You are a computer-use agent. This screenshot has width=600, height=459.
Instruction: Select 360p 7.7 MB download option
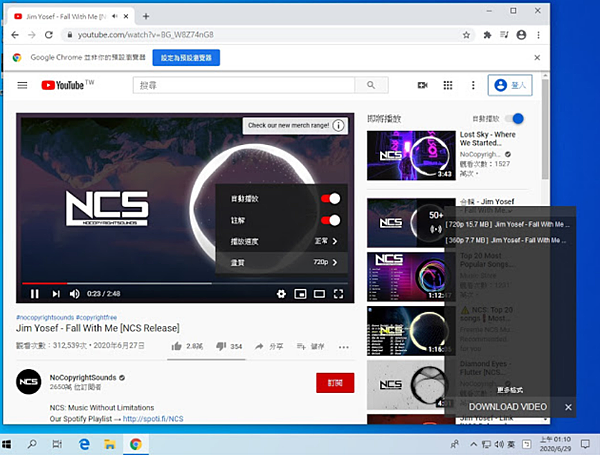505,241
